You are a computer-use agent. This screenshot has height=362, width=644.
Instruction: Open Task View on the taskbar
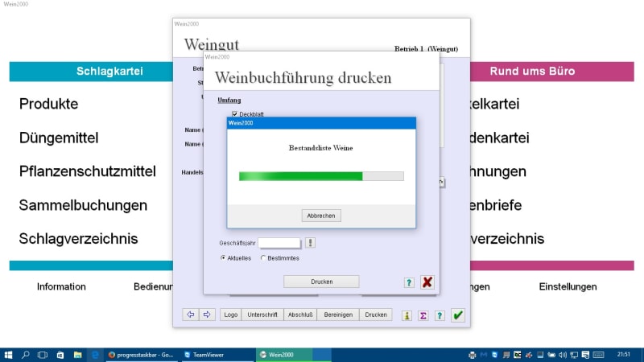coord(43,355)
